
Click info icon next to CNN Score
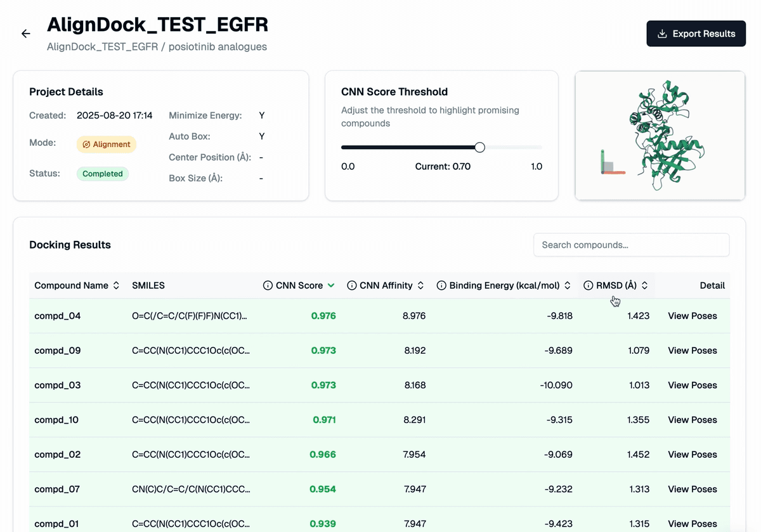268,285
